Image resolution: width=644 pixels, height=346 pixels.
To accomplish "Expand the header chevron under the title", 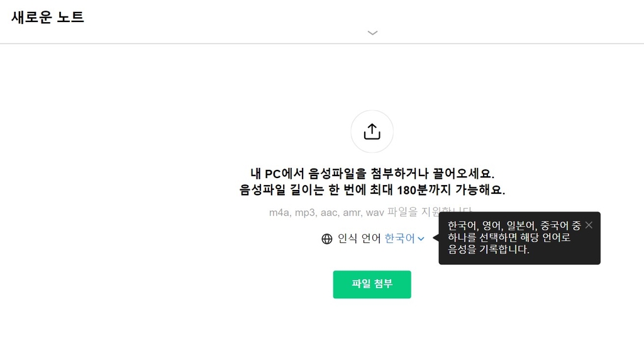I will (372, 33).
